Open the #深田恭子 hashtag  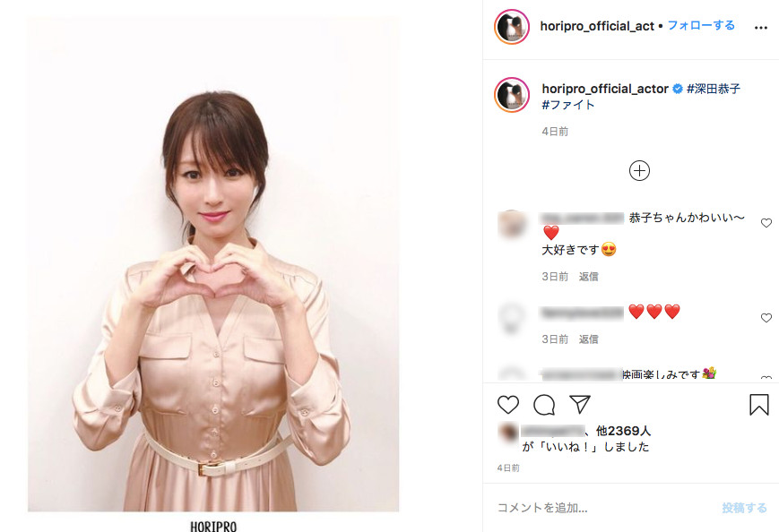click(714, 89)
